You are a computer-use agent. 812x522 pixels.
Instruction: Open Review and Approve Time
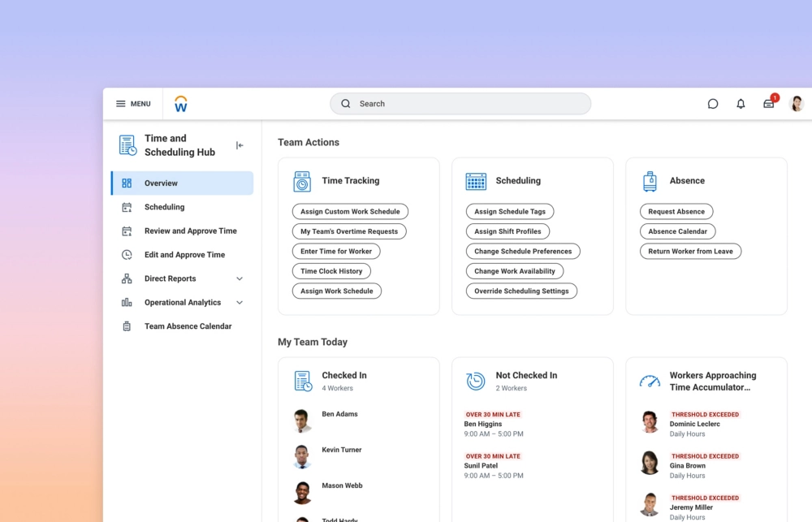[190, 231]
